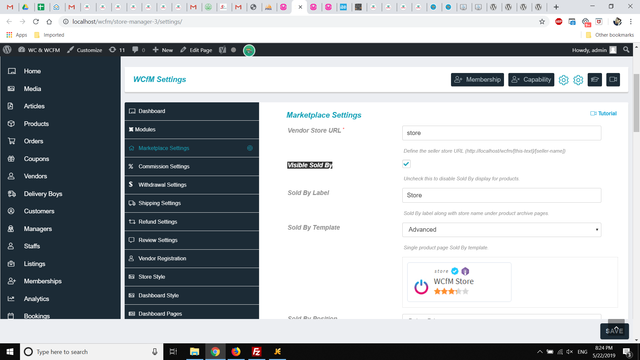Open the Withdrawal Settings tab
The height and width of the screenshot is (360, 640).
(192, 184)
